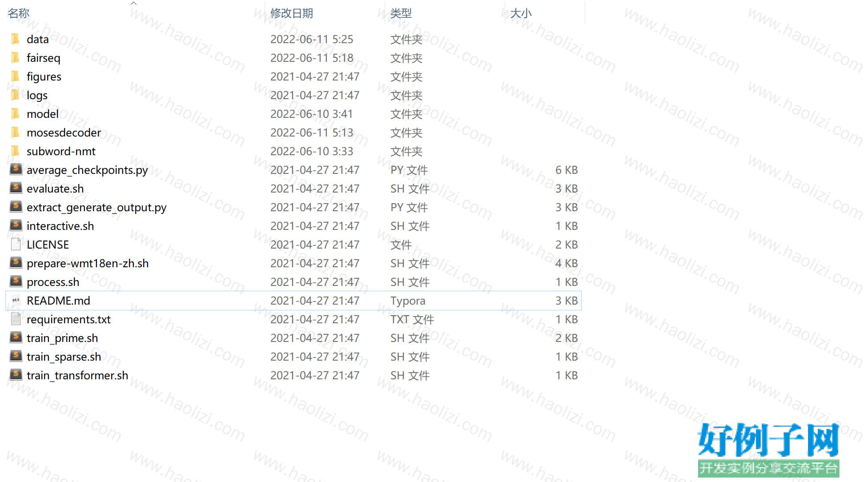Click the README.md markdown icon
The height and width of the screenshot is (482, 868).
[16, 300]
